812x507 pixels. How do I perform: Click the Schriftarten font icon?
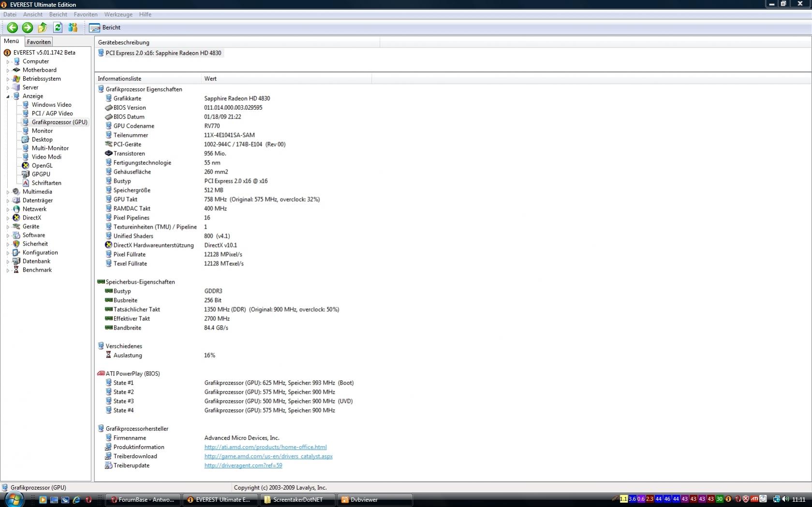tap(26, 183)
